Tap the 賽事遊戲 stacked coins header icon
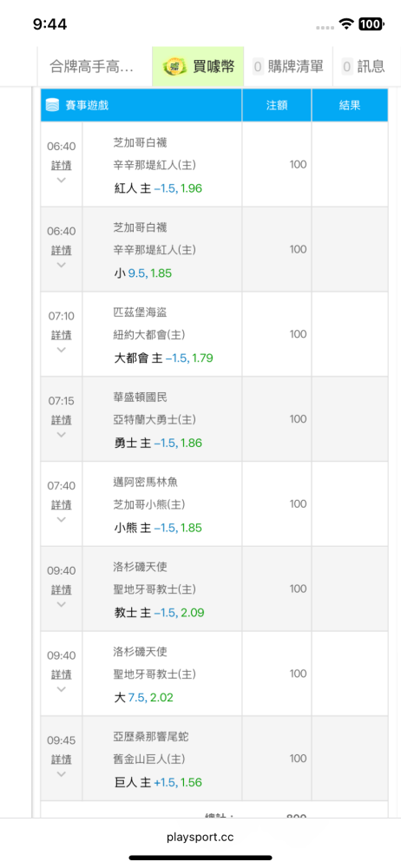Viewport: 401px width, 868px height. pos(52,105)
